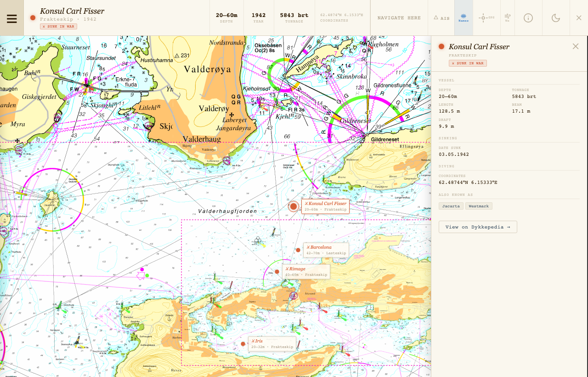Open the Iris wreck label
Image resolution: width=588 pixels, height=377 pixels.
click(x=272, y=344)
